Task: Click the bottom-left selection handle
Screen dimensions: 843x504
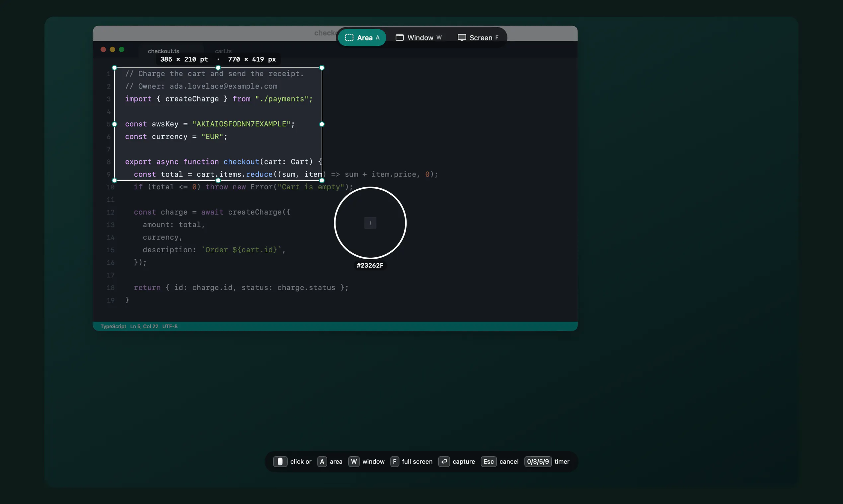Action: click(x=115, y=181)
